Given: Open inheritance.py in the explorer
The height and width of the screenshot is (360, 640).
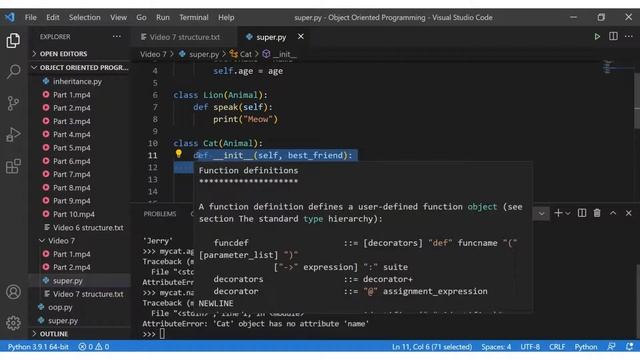Looking at the screenshot, I should point(77,81).
